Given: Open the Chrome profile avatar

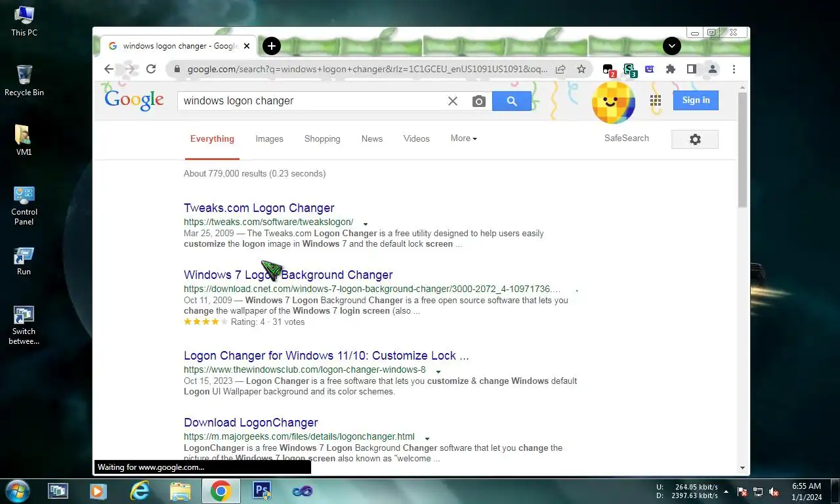Looking at the screenshot, I should click(712, 69).
